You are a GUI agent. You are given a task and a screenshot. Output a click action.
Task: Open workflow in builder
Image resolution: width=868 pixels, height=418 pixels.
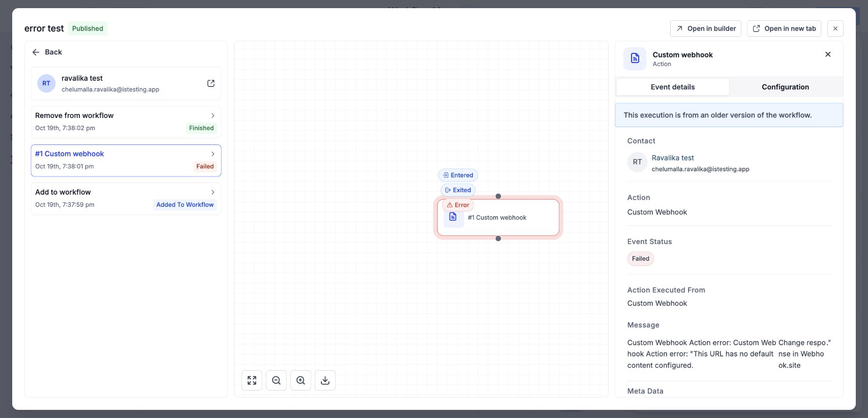pyautogui.click(x=706, y=28)
